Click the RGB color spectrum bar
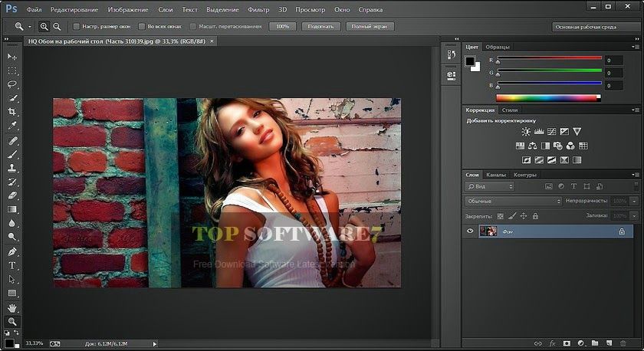The width and height of the screenshot is (644, 351). pos(549,97)
